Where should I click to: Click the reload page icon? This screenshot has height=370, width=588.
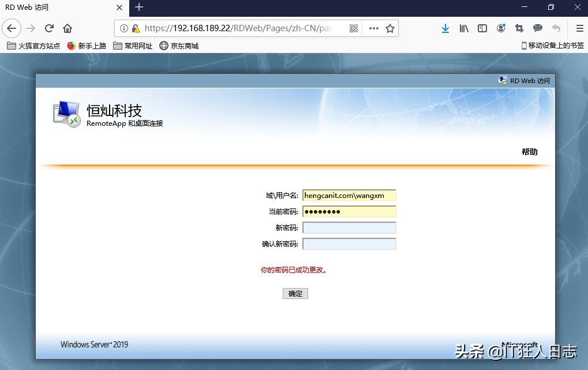click(x=48, y=28)
